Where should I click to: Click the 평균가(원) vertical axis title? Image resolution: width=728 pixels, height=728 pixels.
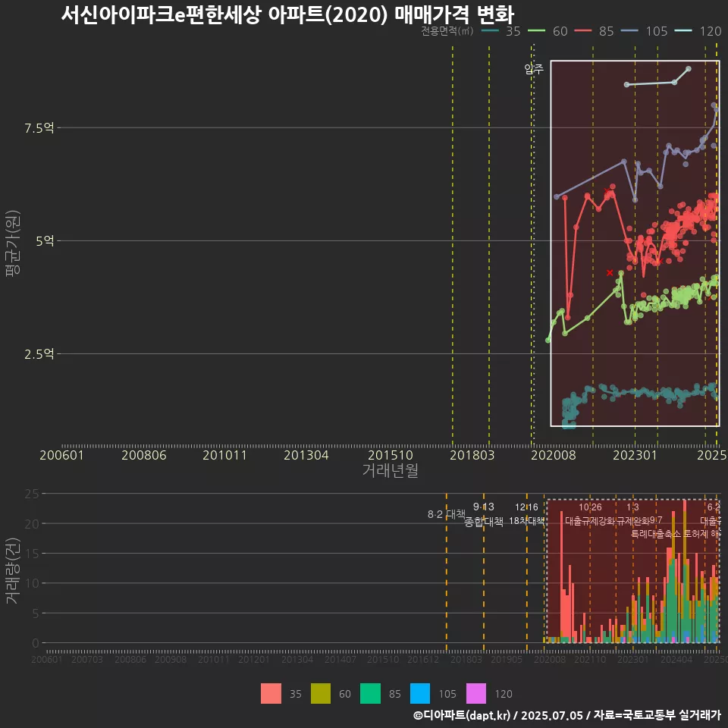pos(13,243)
